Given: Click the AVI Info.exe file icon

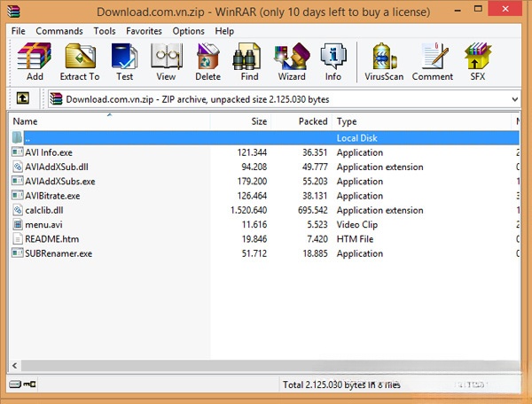Looking at the screenshot, I should point(18,151).
